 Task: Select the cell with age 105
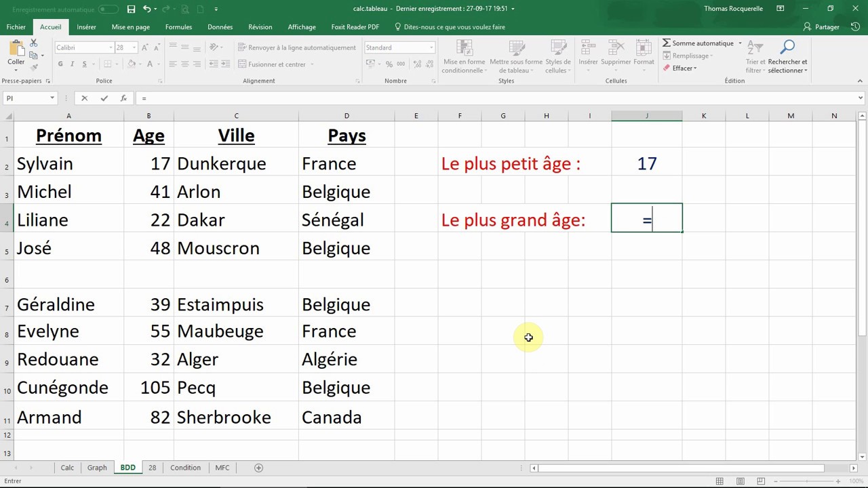(149, 388)
